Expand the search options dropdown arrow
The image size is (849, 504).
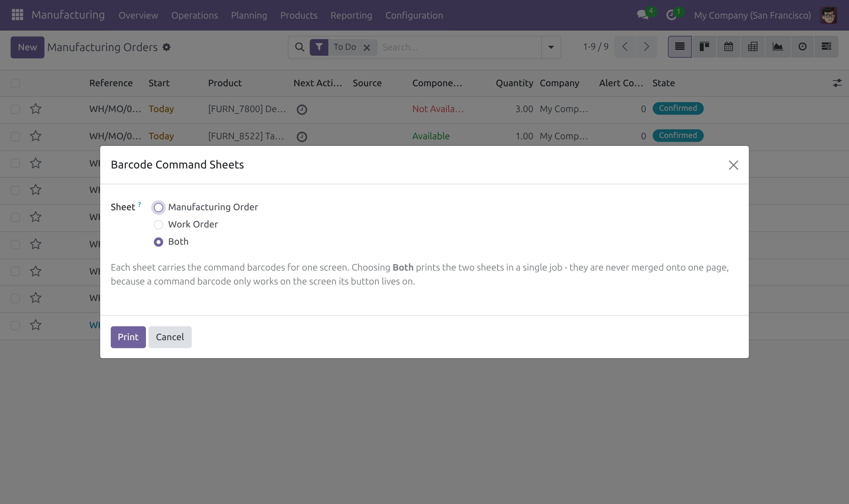pyautogui.click(x=551, y=47)
